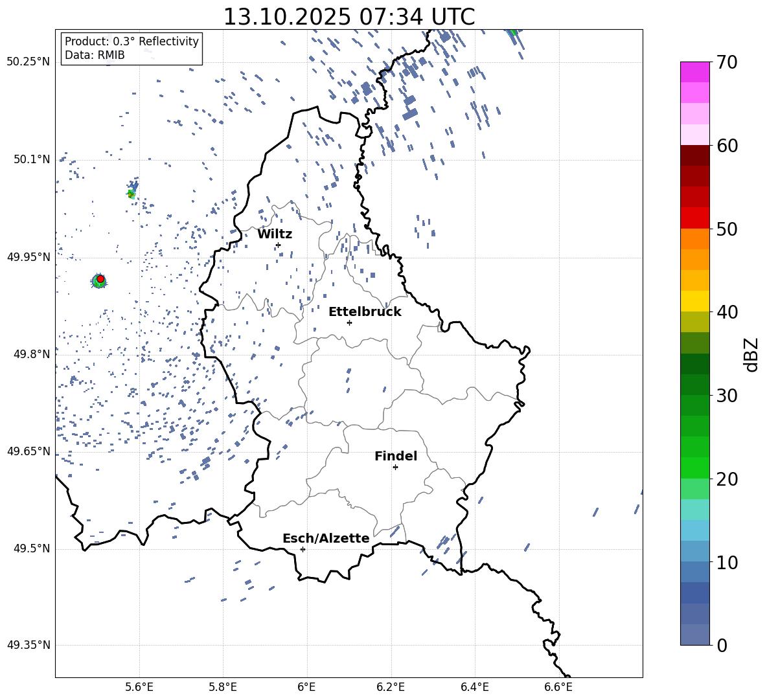Click the Esch/Alzette station cross marker

[x=303, y=549]
